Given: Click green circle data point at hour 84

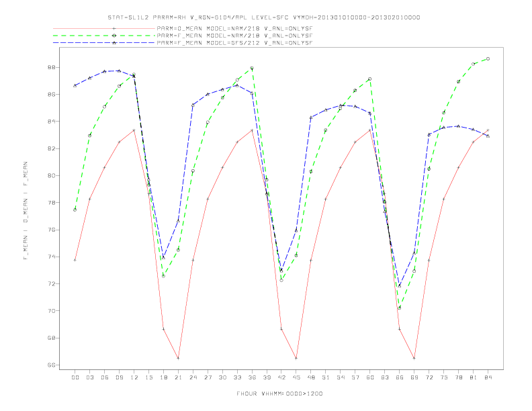Looking at the screenshot, I should click(x=488, y=58).
